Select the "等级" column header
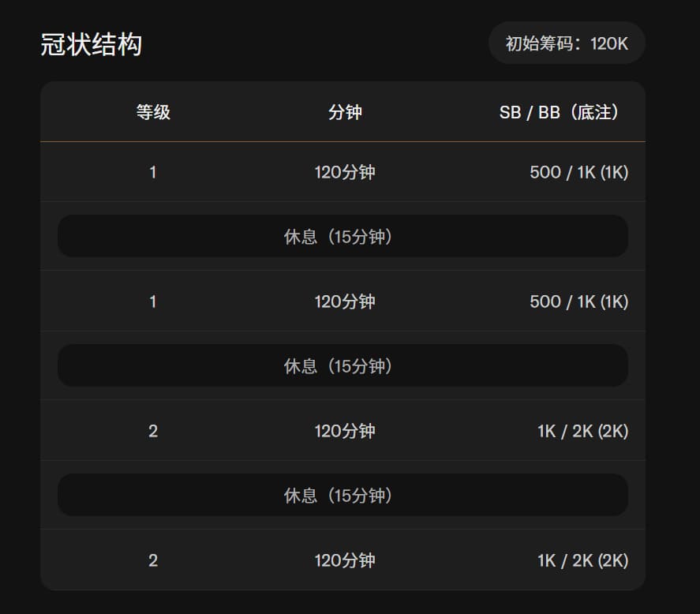This screenshot has width=700, height=614. pyautogui.click(x=153, y=112)
